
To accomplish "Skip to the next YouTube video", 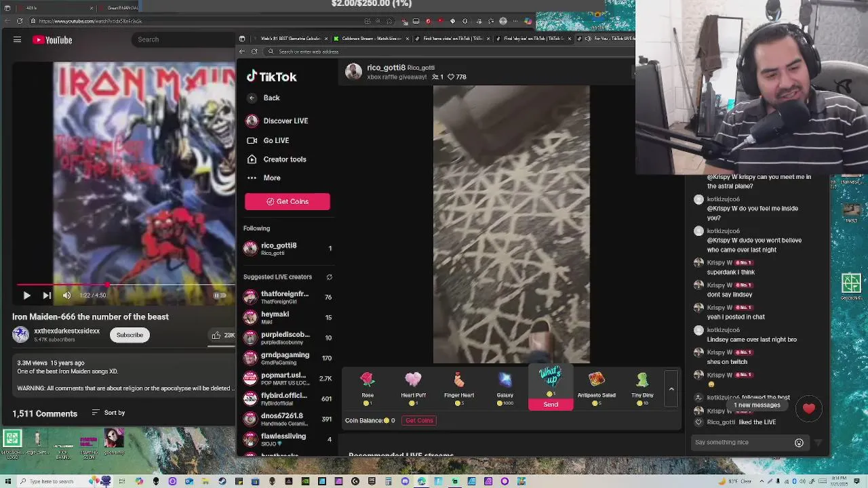I will coord(46,296).
